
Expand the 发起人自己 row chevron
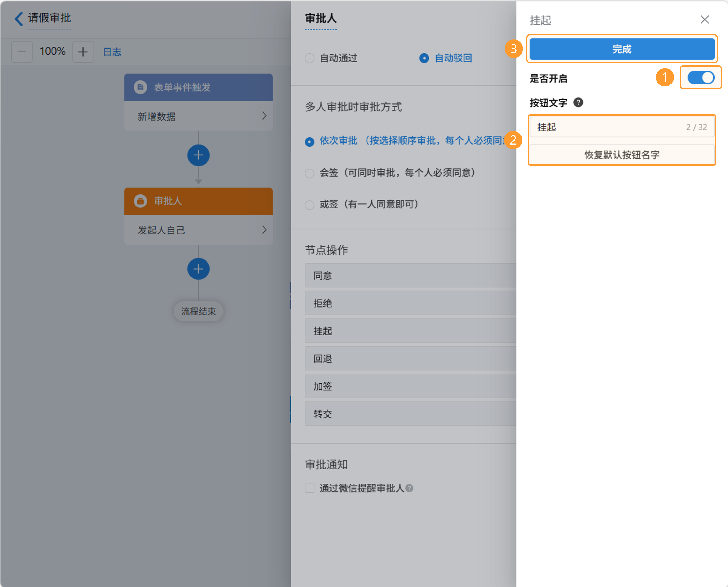(x=264, y=230)
